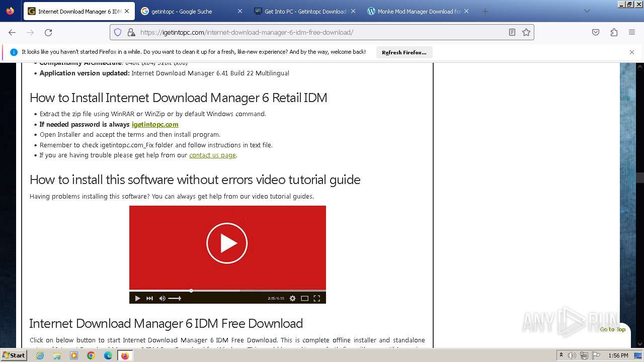Close the Monke Mod Manager tab
This screenshot has width=644, height=362.
pyautogui.click(x=466, y=11)
